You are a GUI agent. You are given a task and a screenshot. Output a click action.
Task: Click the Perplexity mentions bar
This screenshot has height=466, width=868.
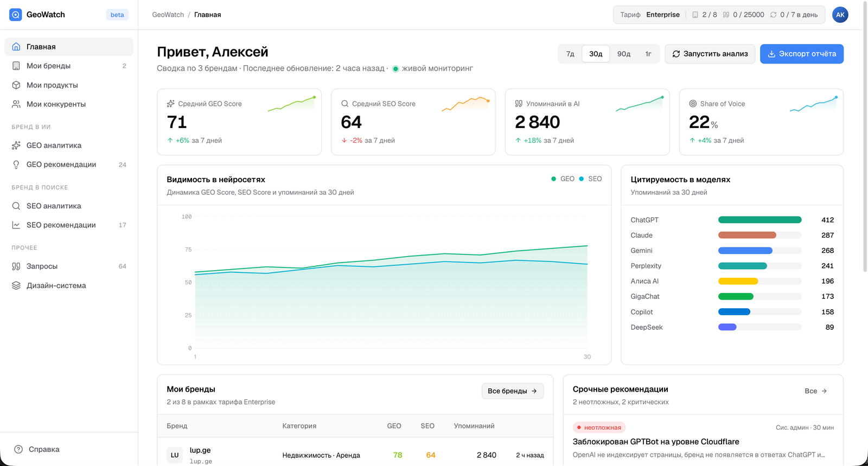click(760, 266)
